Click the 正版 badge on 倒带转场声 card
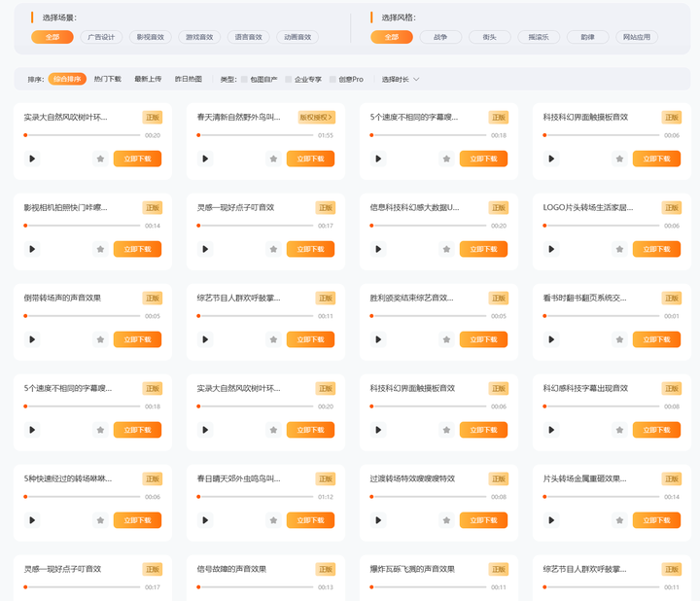 (x=153, y=298)
